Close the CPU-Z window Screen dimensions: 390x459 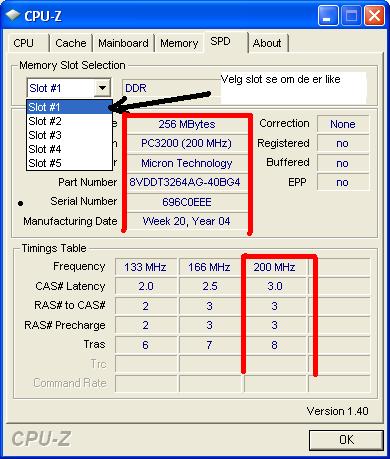click(374, 16)
